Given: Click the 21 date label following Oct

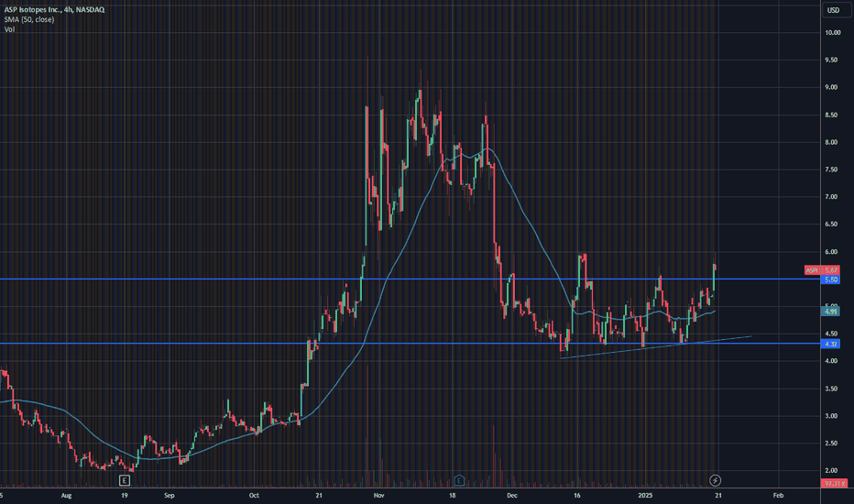Looking at the screenshot, I should click(x=319, y=495).
